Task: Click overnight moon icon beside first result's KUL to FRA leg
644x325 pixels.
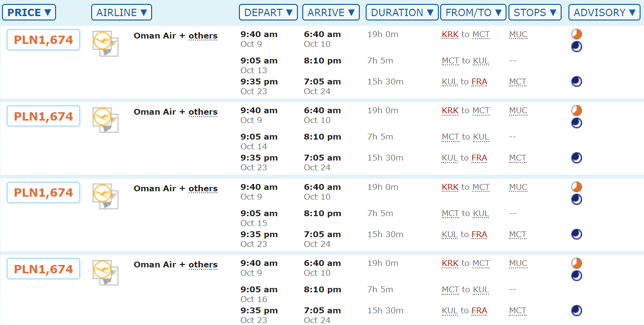Action: pyautogui.click(x=577, y=81)
